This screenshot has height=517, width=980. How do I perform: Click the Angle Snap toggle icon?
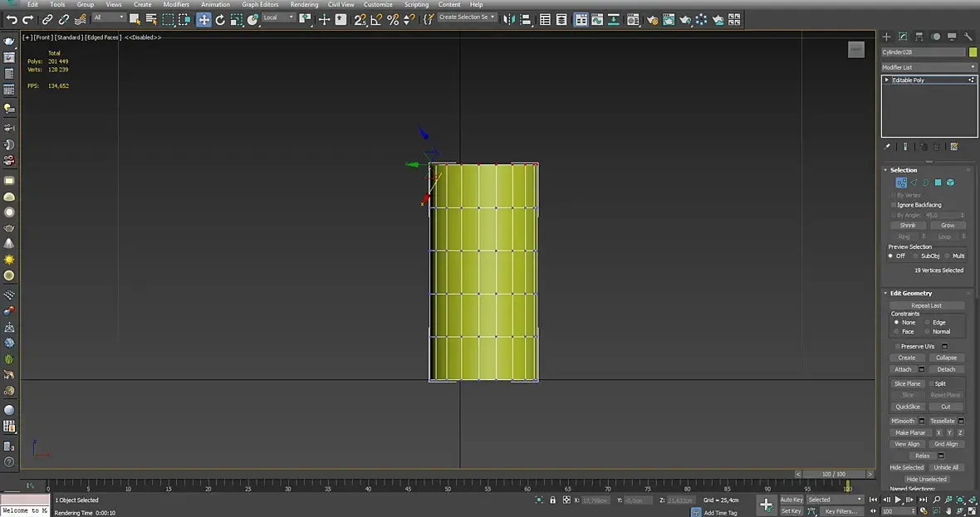click(x=376, y=19)
